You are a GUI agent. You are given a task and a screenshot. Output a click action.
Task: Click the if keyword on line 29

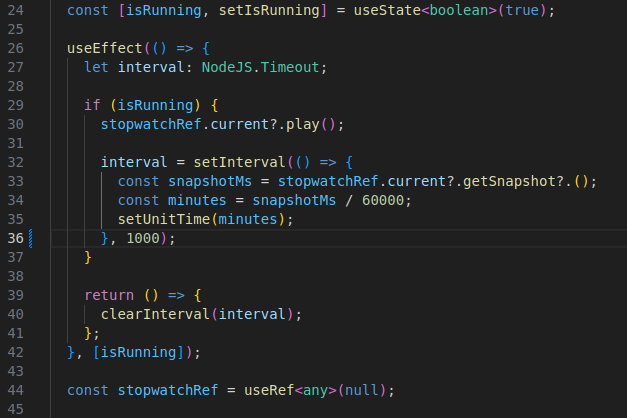click(x=92, y=105)
